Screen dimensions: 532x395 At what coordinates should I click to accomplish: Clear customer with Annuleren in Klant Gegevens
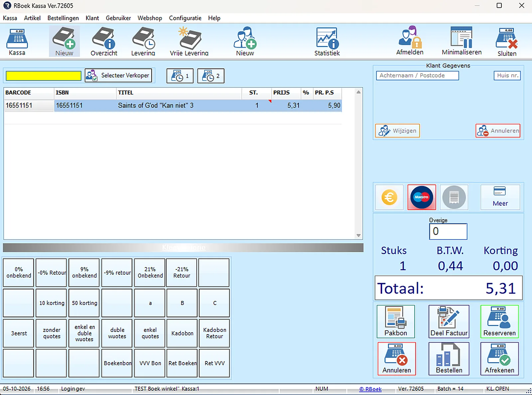point(498,131)
